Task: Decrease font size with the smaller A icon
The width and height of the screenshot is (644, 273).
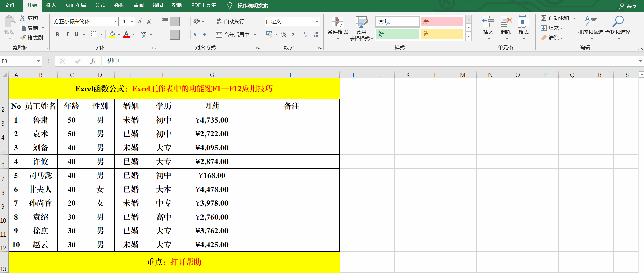Action: coord(149,21)
